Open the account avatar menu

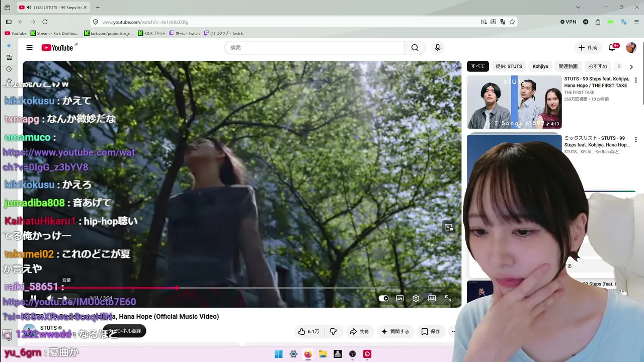(x=631, y=48)
